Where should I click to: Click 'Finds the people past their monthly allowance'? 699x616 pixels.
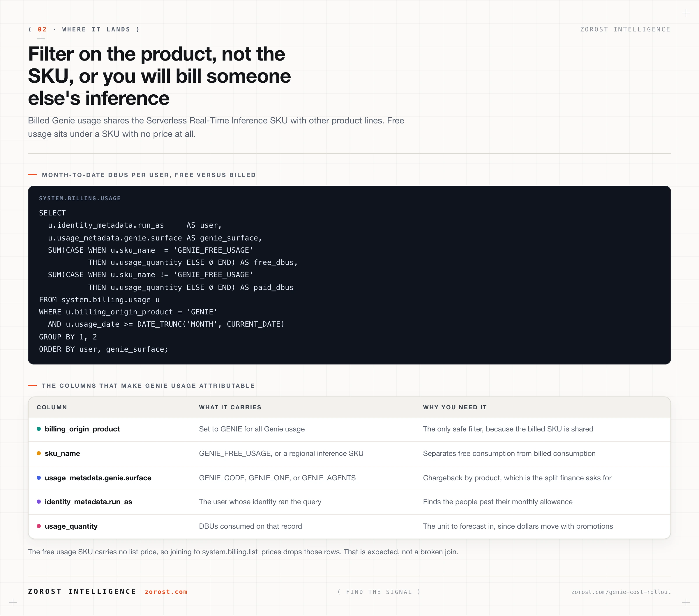[497, 502]
